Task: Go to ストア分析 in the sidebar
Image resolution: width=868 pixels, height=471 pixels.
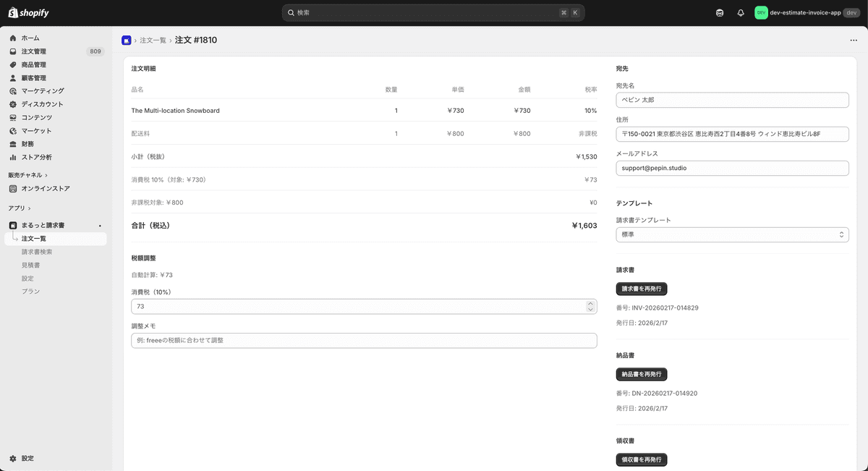Action: [x=36, y=157]
